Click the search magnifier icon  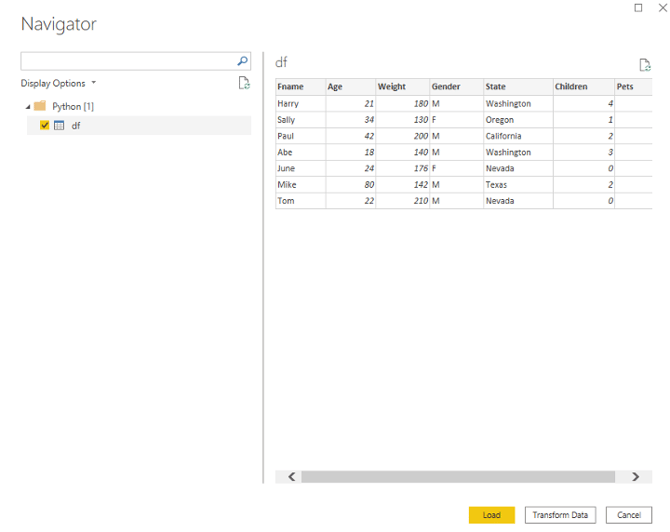coord(242,61)
